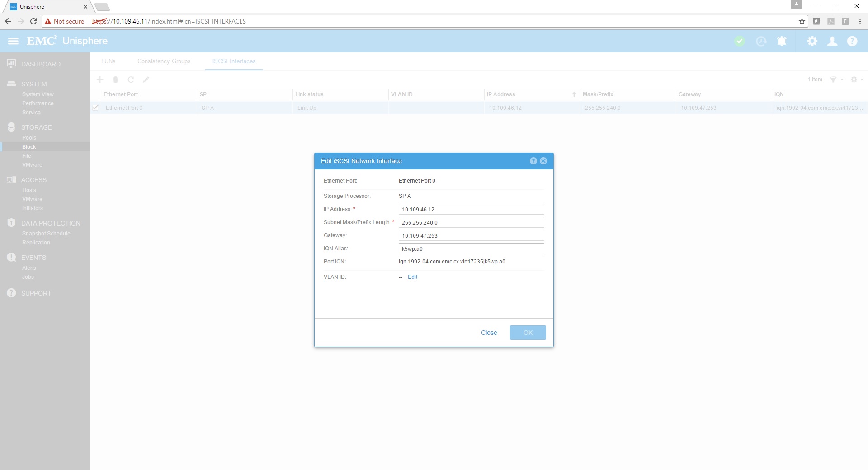The width and height of the screenshot is (868, 470).
Task: Click the alerts bell icon
Action: (x=781, y=41)
